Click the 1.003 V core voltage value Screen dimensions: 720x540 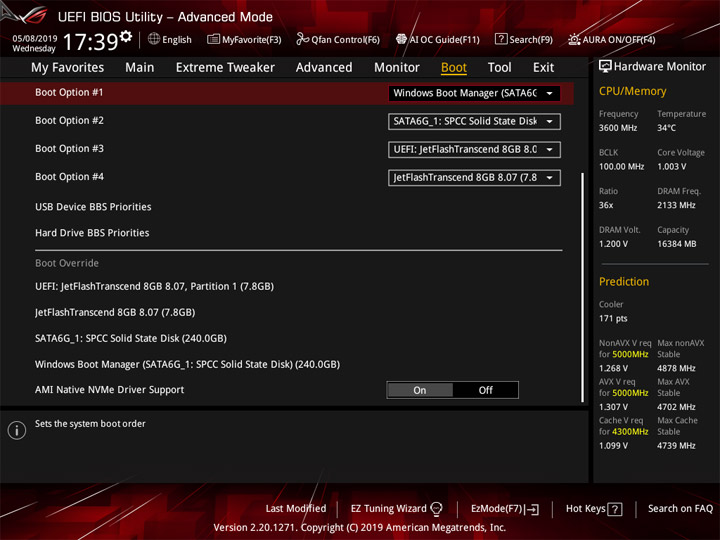(672, 167)
